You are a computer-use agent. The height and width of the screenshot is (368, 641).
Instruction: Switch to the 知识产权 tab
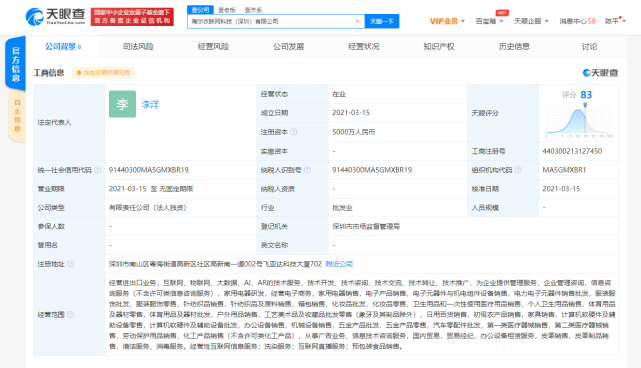pos(439,47)
